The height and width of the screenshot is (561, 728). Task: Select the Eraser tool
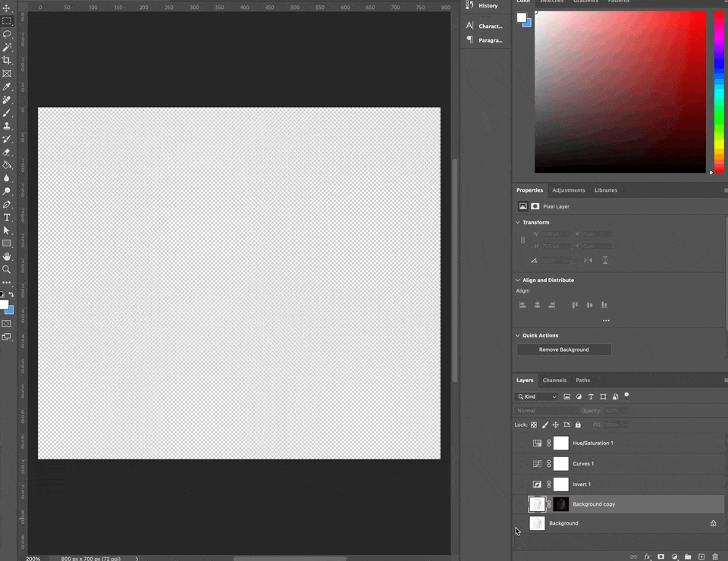[x=7, y=152]
